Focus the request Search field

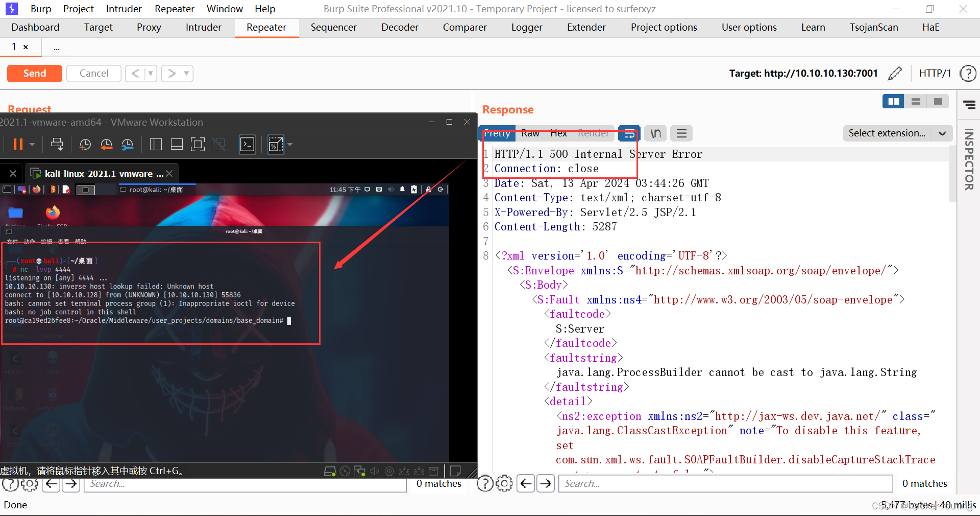(x=246, y=484)
